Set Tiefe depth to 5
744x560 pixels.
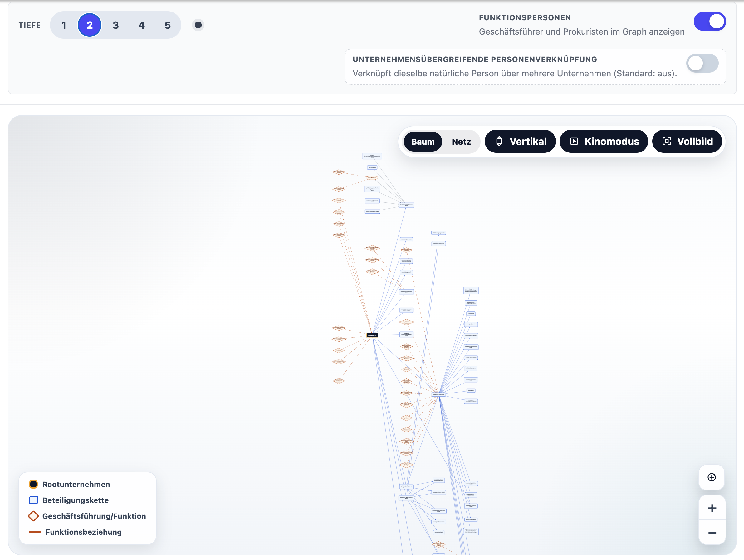click(168, 25)
